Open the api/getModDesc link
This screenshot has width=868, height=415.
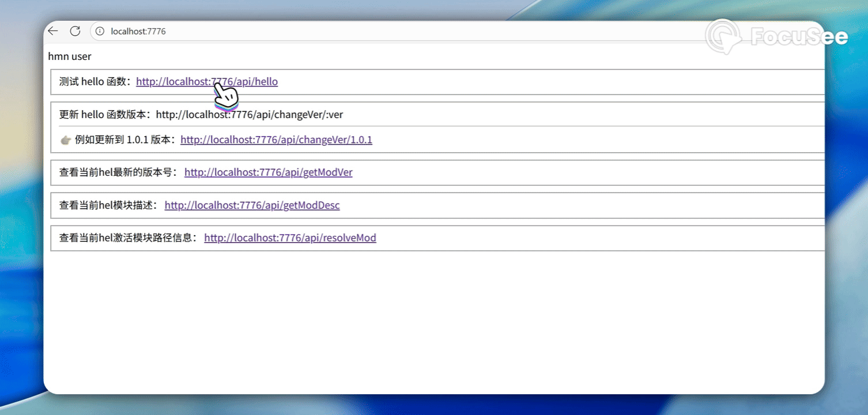point(252,205)
